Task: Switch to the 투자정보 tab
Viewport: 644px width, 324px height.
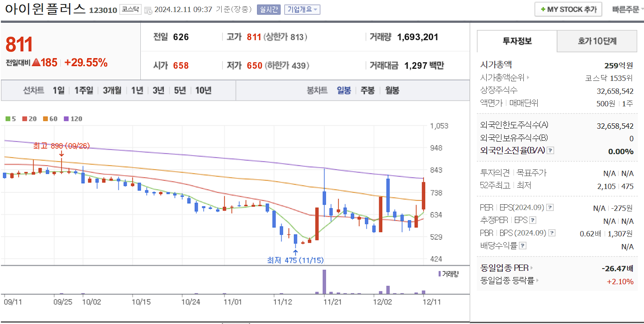Action: (x=517, y=41)
